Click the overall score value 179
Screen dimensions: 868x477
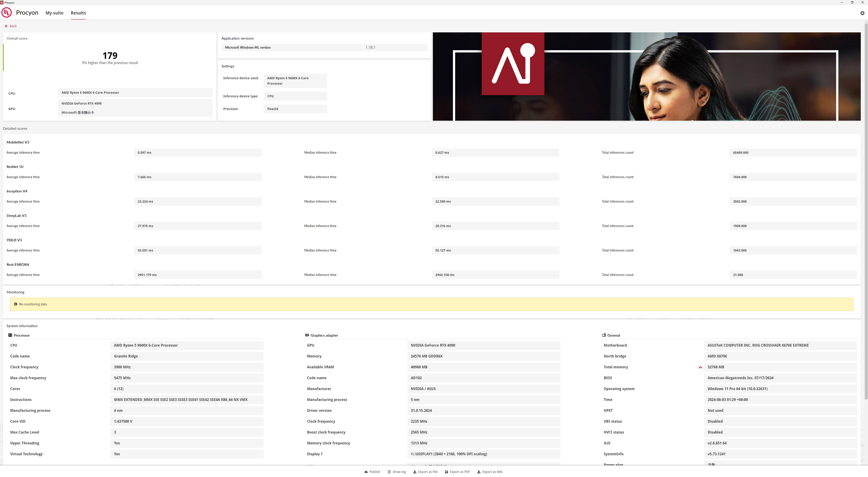click(x=110, y=55)
